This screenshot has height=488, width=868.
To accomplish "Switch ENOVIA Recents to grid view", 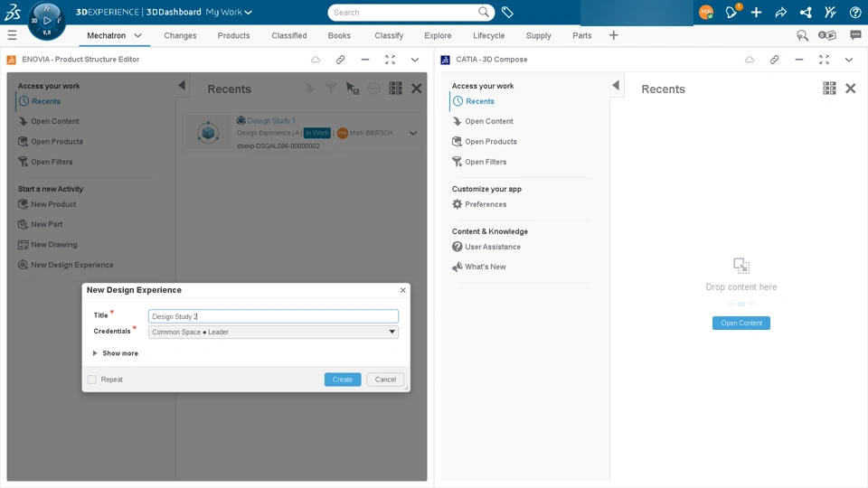I will click(x=395, y=89).
